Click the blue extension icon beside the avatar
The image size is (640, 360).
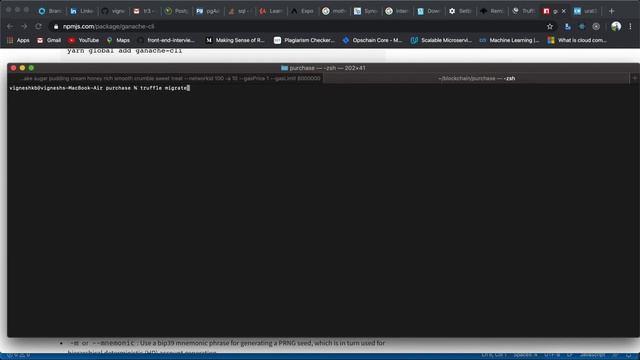click(582, 27)
